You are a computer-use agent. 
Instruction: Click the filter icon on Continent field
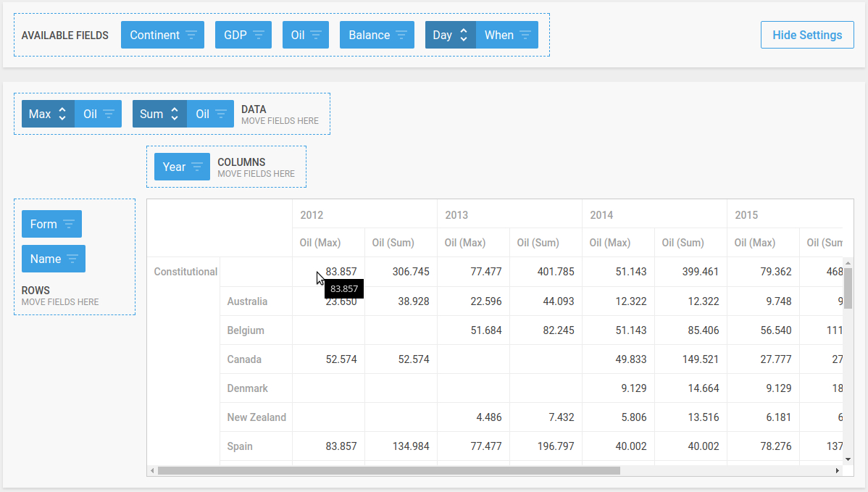pos(191,35)
